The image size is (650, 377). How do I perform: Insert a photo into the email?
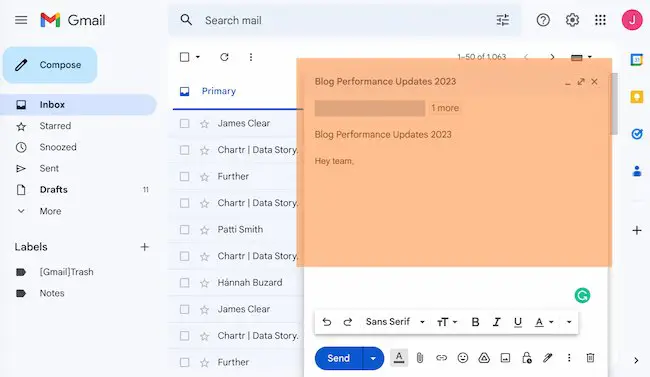505,358
